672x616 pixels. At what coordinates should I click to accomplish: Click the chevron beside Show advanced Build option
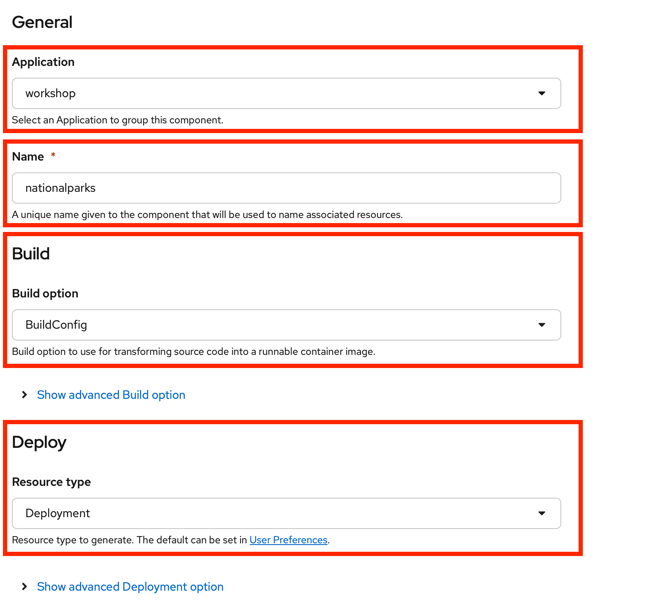24,395
